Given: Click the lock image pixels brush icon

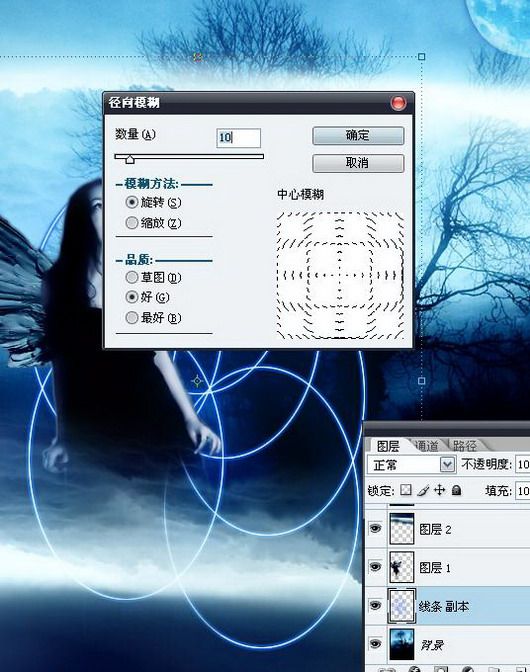Looking at the screenshot, I should tap(422, 490).
